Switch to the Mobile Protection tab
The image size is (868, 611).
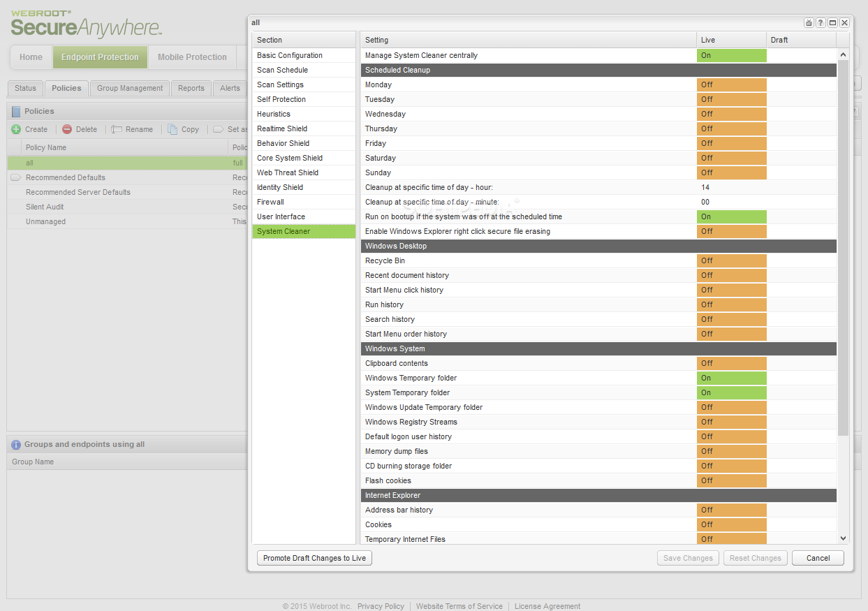(192, 57)
